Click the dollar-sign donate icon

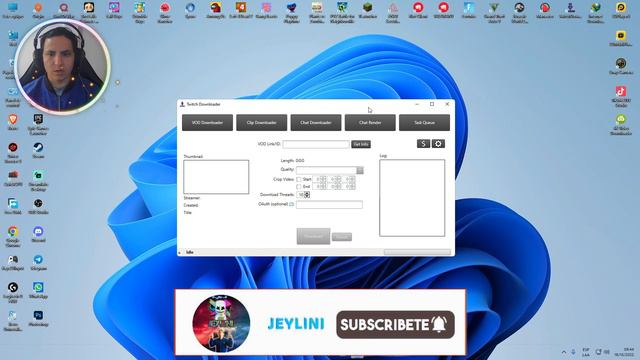coord(423,144)
